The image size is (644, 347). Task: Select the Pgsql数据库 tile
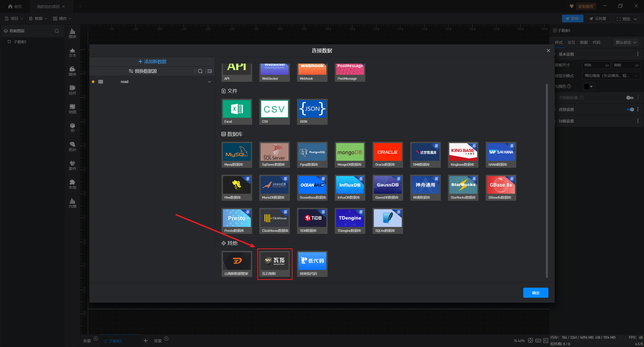click(x=312, y=155)
